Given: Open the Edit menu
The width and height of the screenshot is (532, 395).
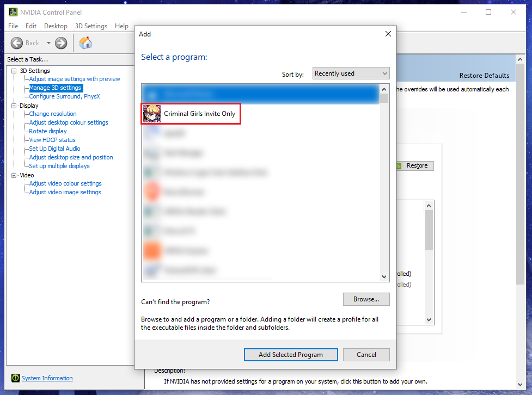Looking at the screenshot, I should [31, 26].
